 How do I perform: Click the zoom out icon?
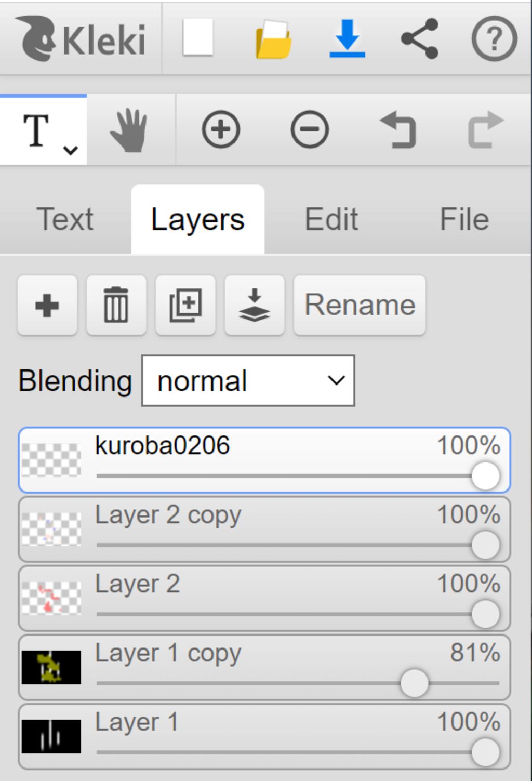(310, 129)
